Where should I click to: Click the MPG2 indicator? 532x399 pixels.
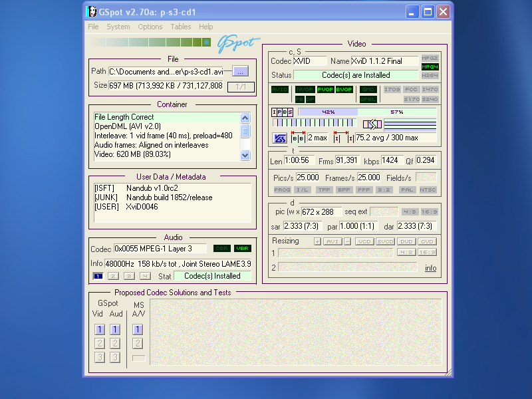point(430,58)
